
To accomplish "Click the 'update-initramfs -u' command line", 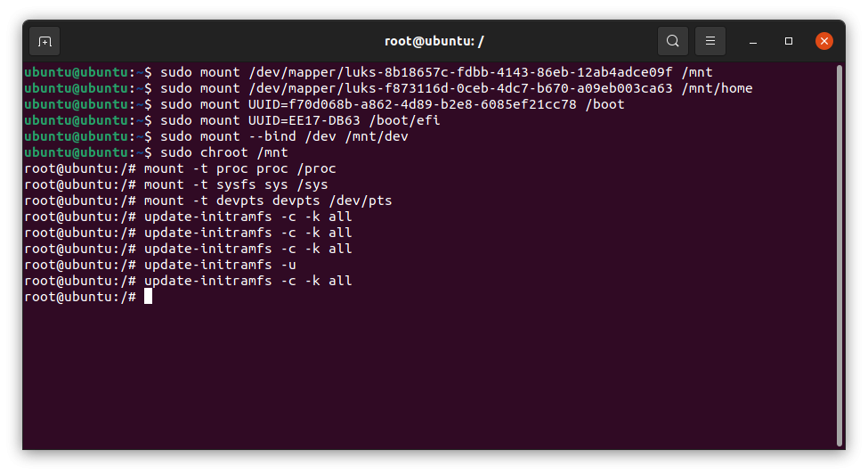I will click(160, 265).
